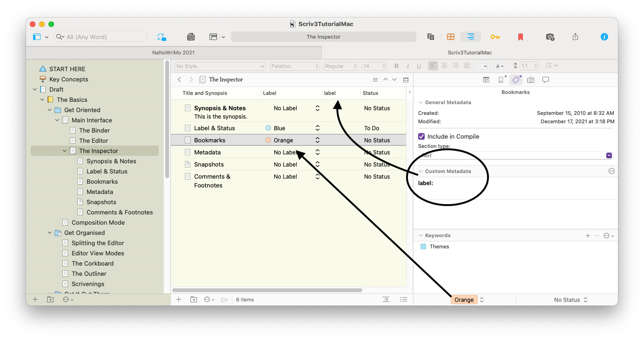
Task: Open the Regular typeface dropdown
Action: (x=341, y=66)
